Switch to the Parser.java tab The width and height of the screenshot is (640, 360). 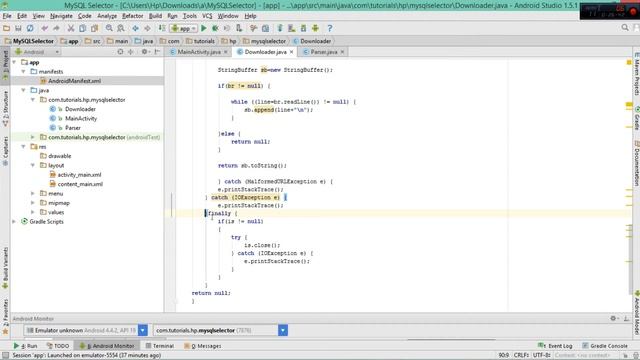(324, 52)
